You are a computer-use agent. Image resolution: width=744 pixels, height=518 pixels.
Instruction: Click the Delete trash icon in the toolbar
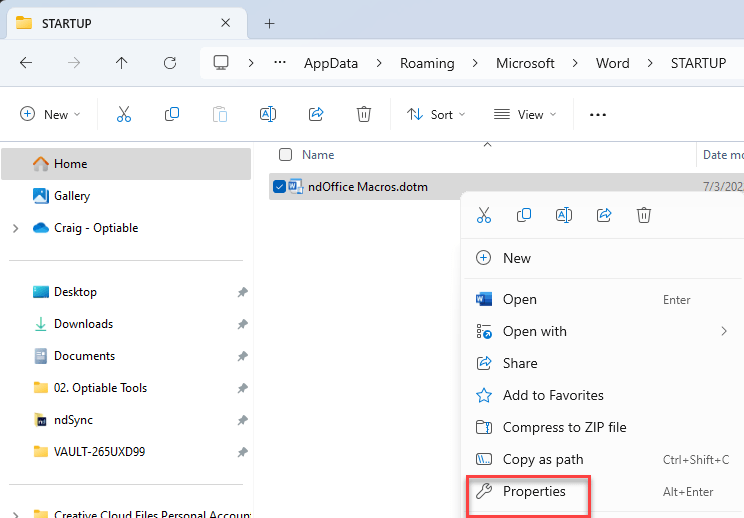click(364, 114)
